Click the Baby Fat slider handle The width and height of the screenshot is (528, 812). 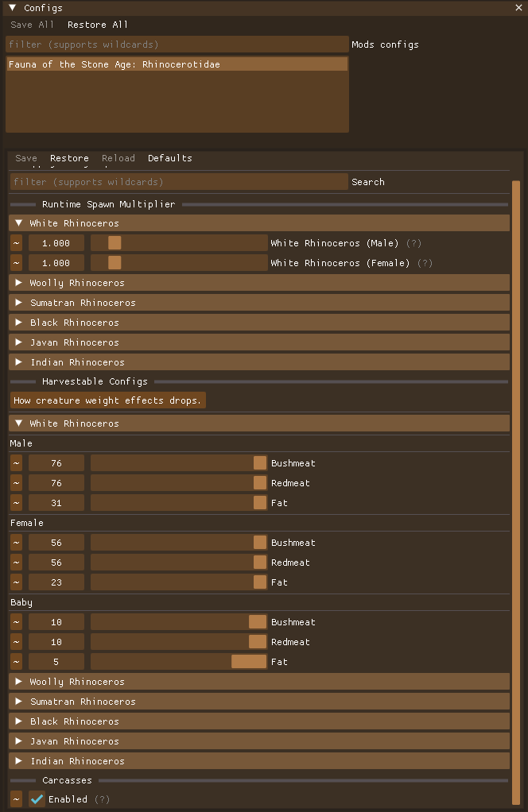tap(248, 662)
